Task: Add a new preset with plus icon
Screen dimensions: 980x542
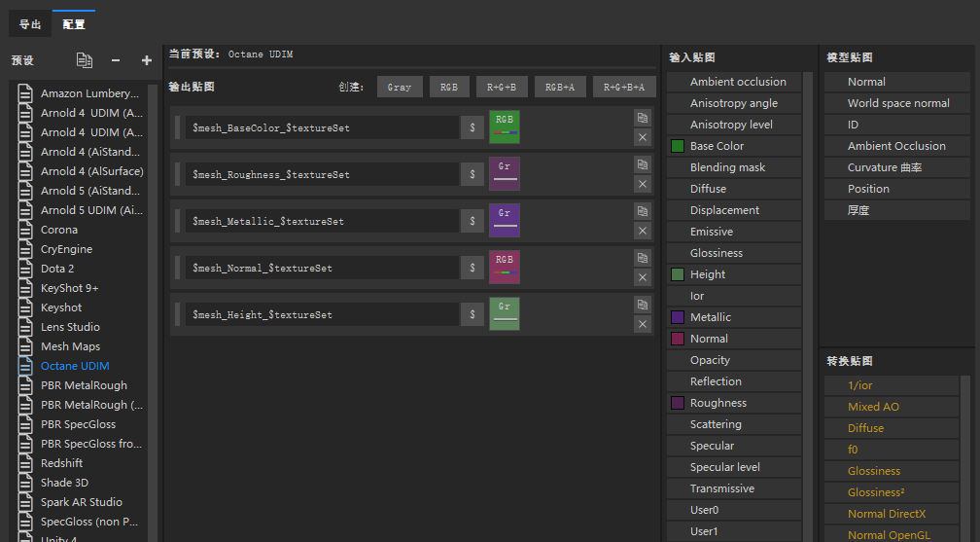Action: pos(147,60)
